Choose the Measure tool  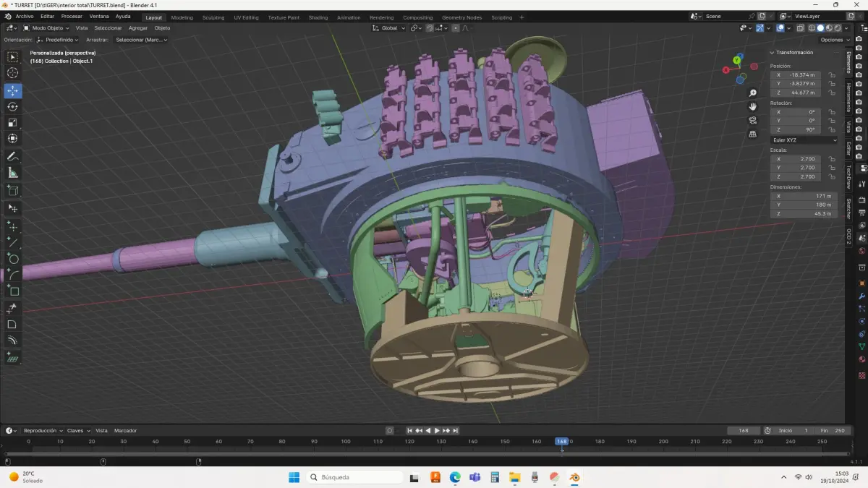tap(13, 173)
